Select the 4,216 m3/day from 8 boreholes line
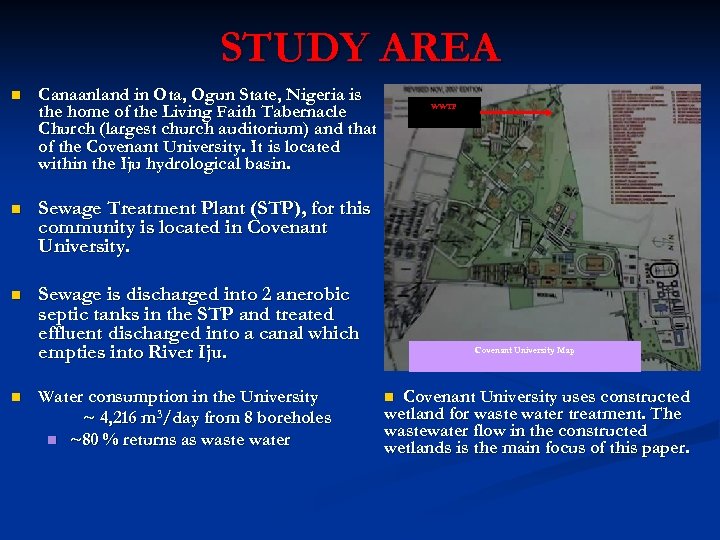This screenshot has width=720, height=540. pos(207,417)
